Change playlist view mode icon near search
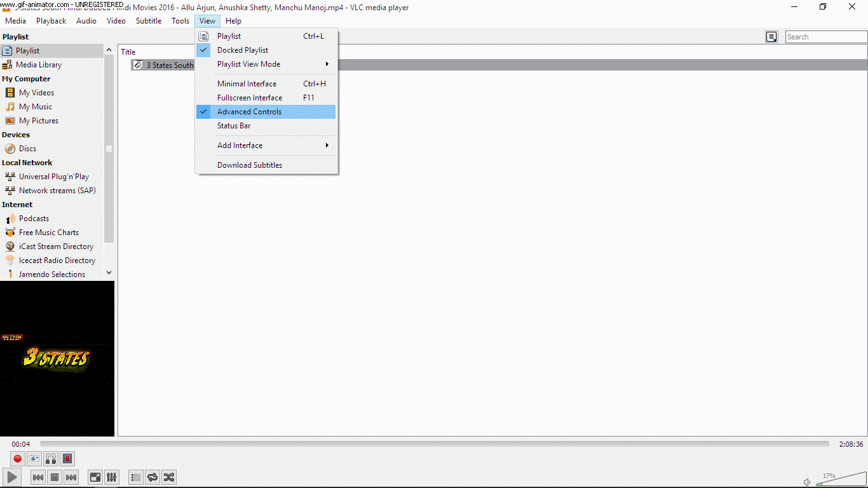The image size is (868, 488). coord(771,37)
